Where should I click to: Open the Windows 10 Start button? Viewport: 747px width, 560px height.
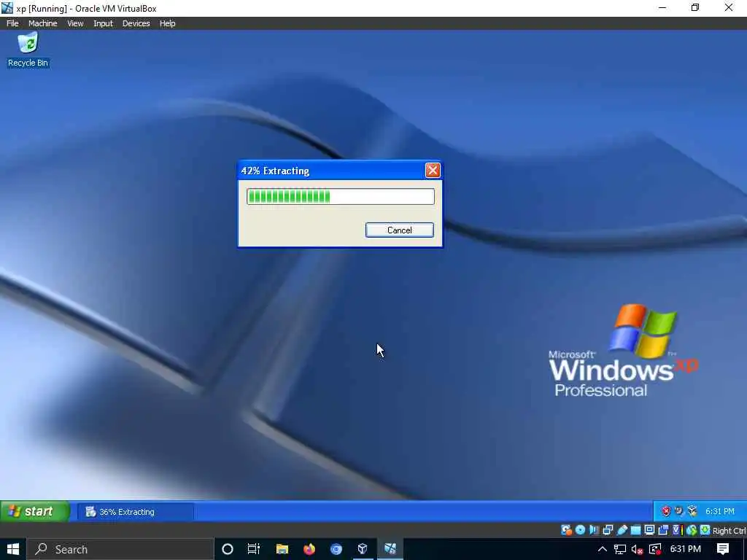[x=13, y=549]
